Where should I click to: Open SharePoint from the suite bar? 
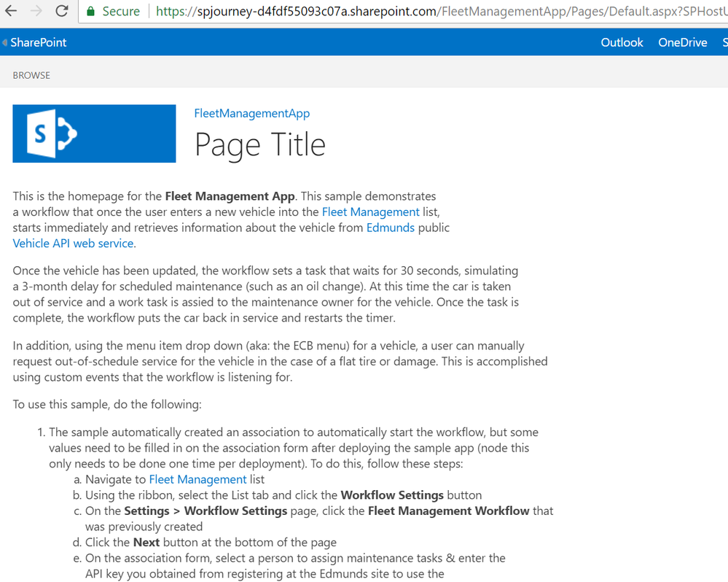click(38, 43)
